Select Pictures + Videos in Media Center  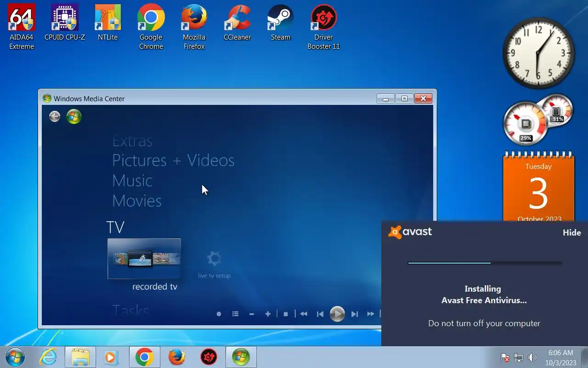pyautogui.click(x=173, y=160)
